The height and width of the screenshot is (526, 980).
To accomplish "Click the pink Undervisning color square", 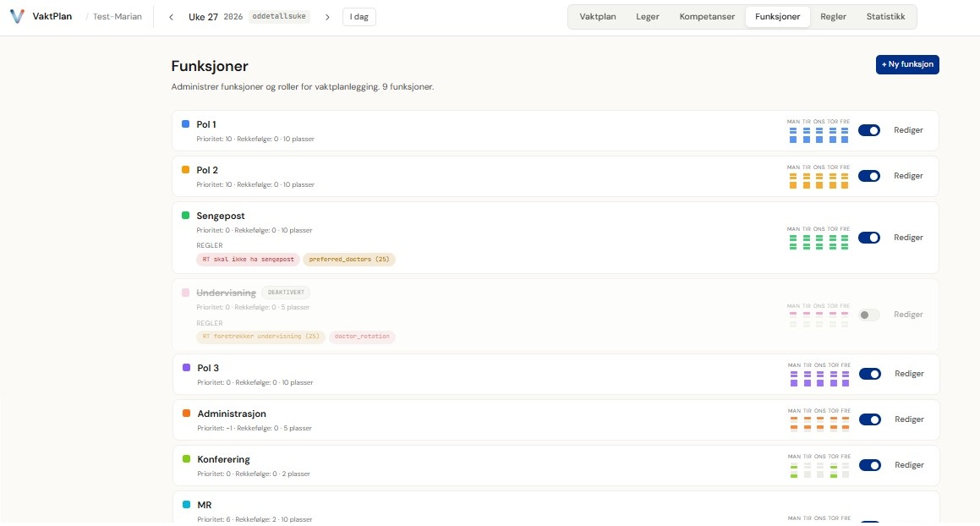I will (186, 292).
